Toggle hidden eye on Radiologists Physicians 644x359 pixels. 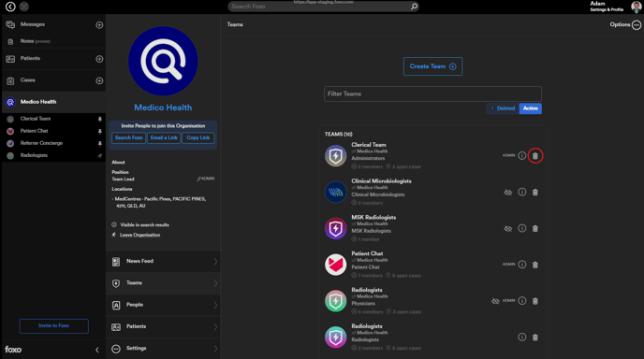495,301
